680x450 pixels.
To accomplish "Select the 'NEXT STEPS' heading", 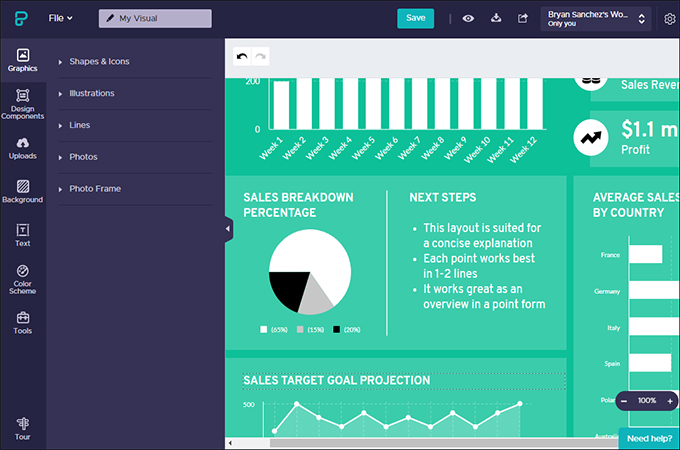I will click(x=443, y=197).
